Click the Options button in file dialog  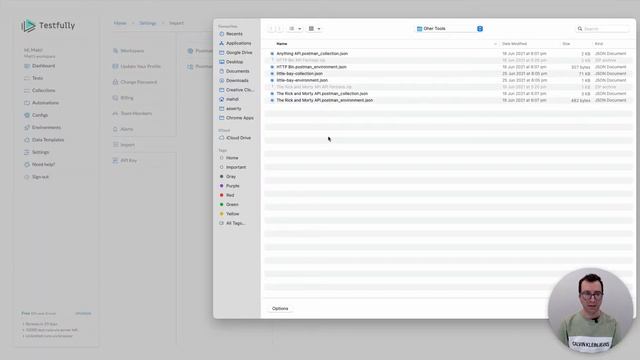click(280, 309)
